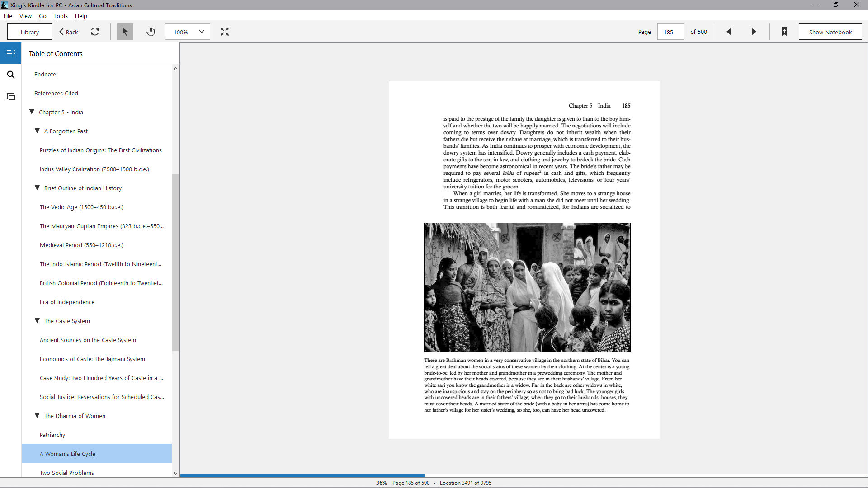The image size is (868, 488).
Task: Click Show Notebook button
Action: [x=830, y=32]
